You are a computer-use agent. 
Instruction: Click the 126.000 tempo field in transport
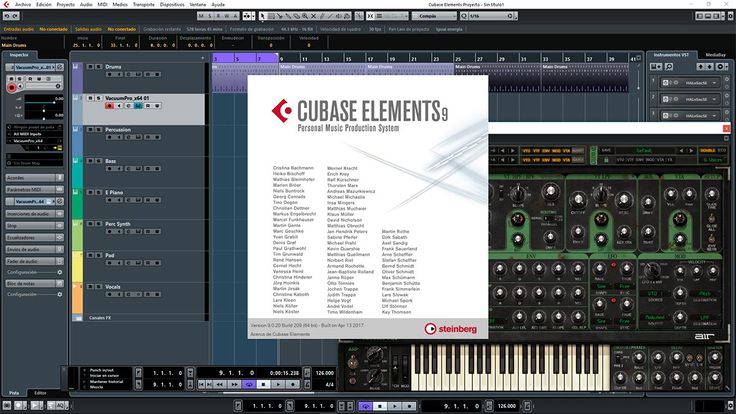pyautogui.click(x=324, y=373)
